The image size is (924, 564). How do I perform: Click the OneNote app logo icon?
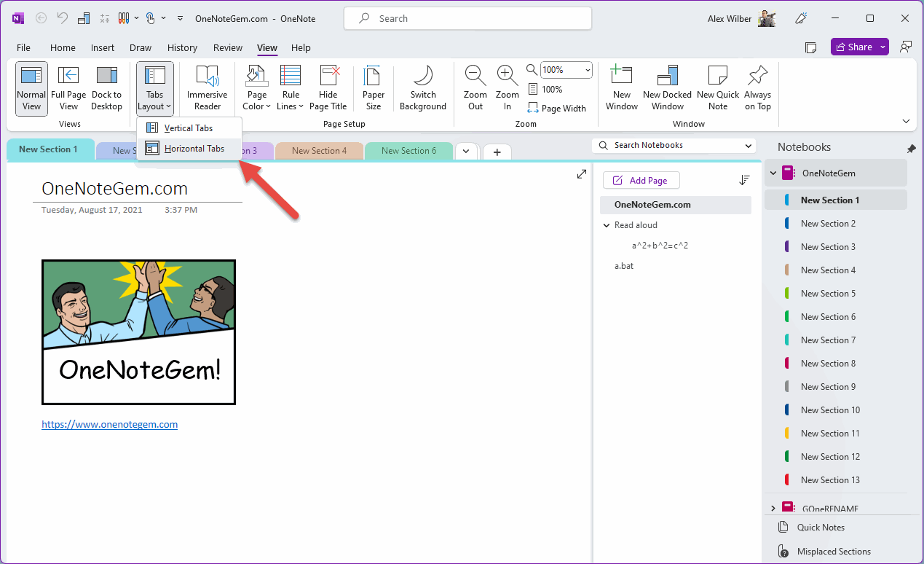[x=18, y=18]
